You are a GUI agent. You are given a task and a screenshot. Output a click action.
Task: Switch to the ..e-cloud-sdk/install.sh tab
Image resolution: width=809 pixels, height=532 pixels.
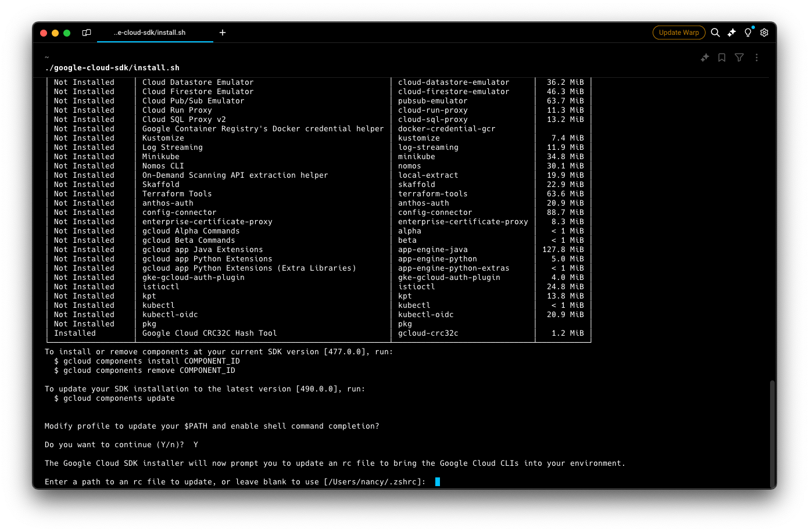pyautogui.click(x=155, y=33)
